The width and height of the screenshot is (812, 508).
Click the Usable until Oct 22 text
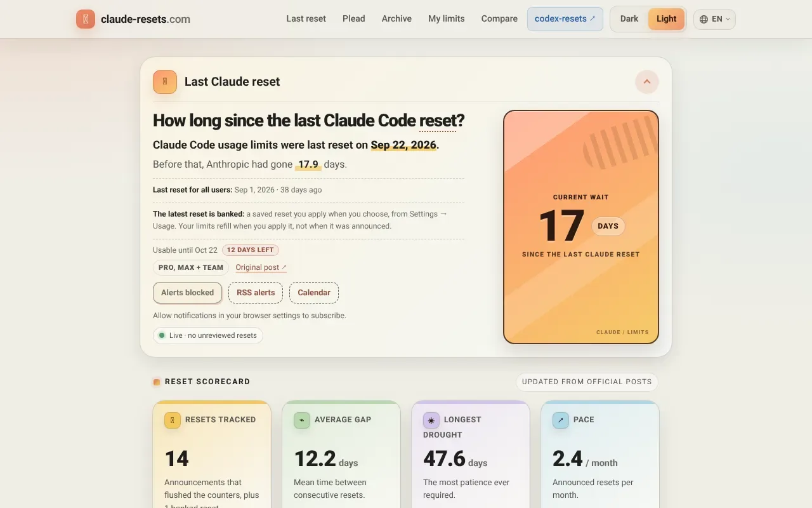(x=185, y=250)
